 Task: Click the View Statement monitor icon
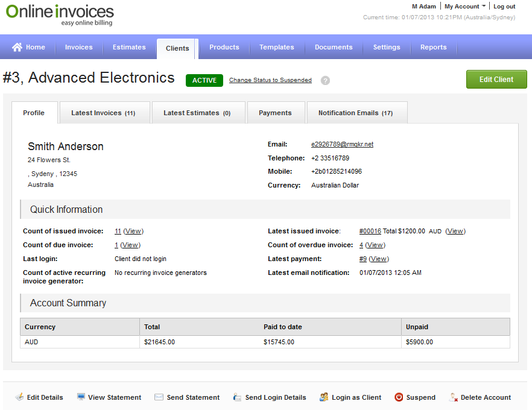(x=81, y=397)
